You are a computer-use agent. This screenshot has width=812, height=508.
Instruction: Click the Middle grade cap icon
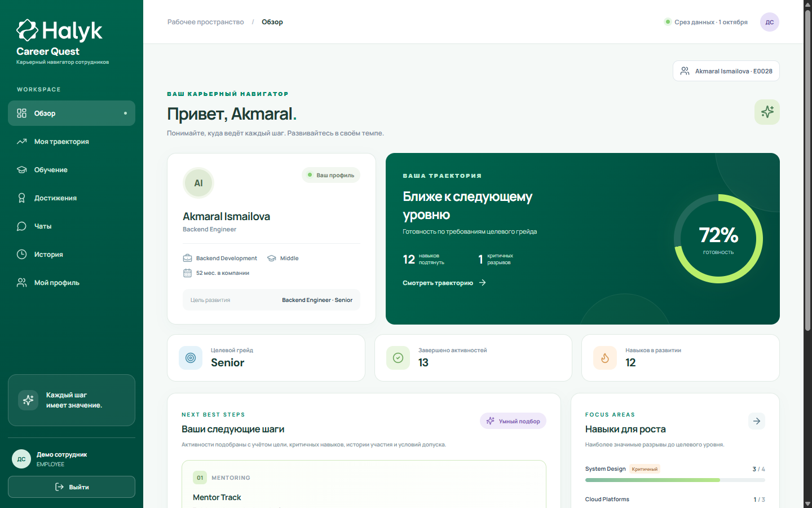(x=271, y=258)
